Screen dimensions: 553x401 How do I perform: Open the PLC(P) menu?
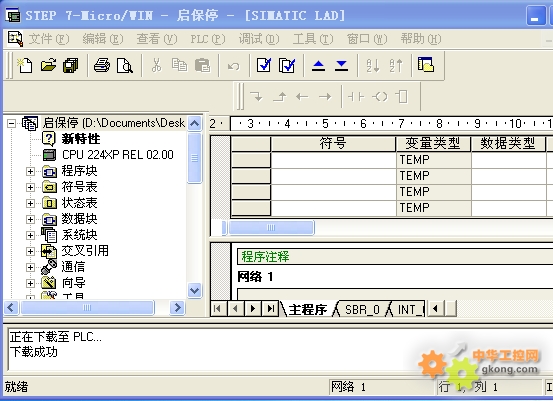208,39
